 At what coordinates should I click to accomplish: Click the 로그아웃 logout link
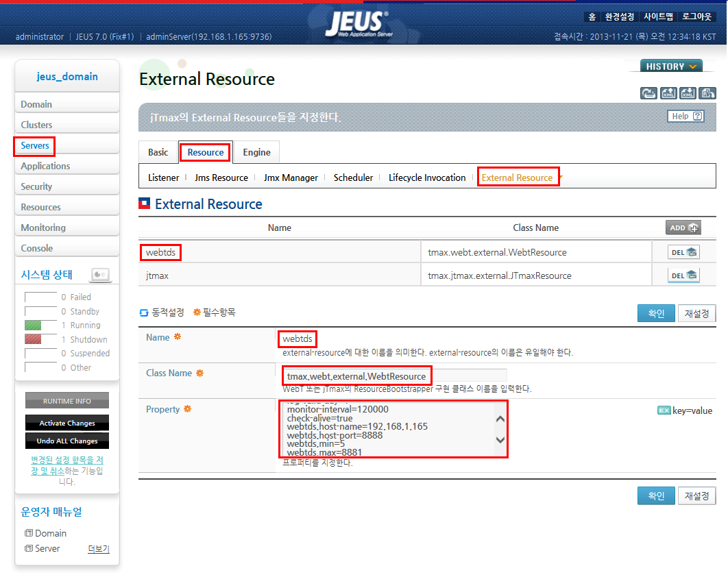pyautogui.click(x=695, y=16)
